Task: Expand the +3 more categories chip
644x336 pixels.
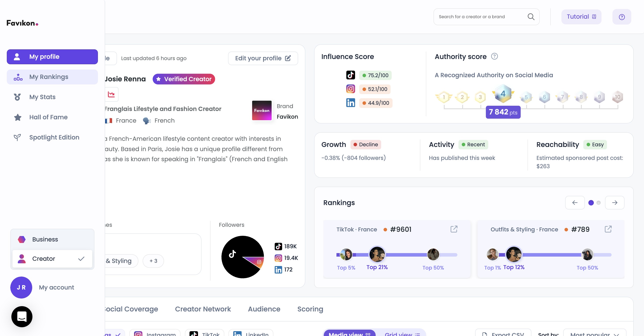Action: click(153, 261)
